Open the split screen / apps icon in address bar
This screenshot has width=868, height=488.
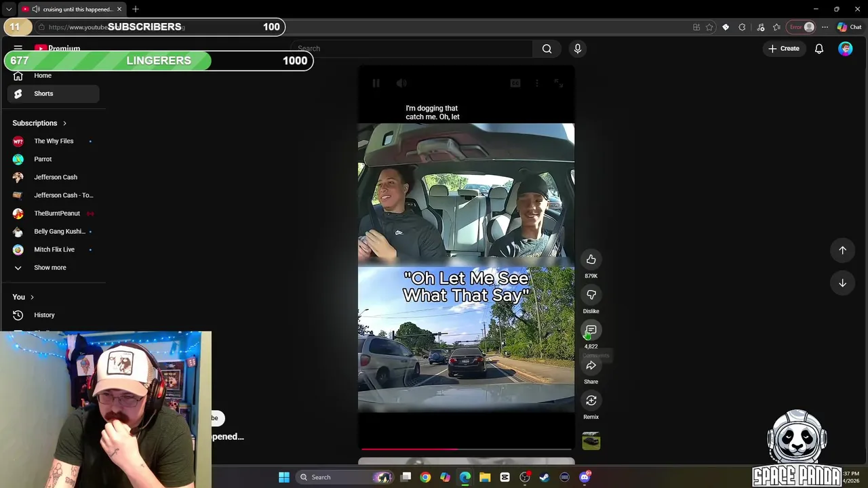tap(696, 27)
